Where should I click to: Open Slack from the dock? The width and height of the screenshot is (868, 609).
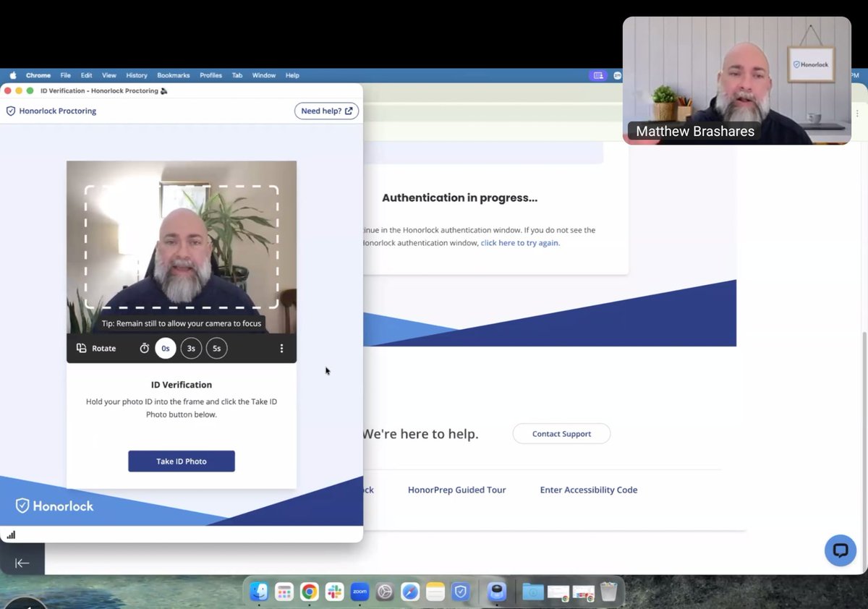[334, 592]
